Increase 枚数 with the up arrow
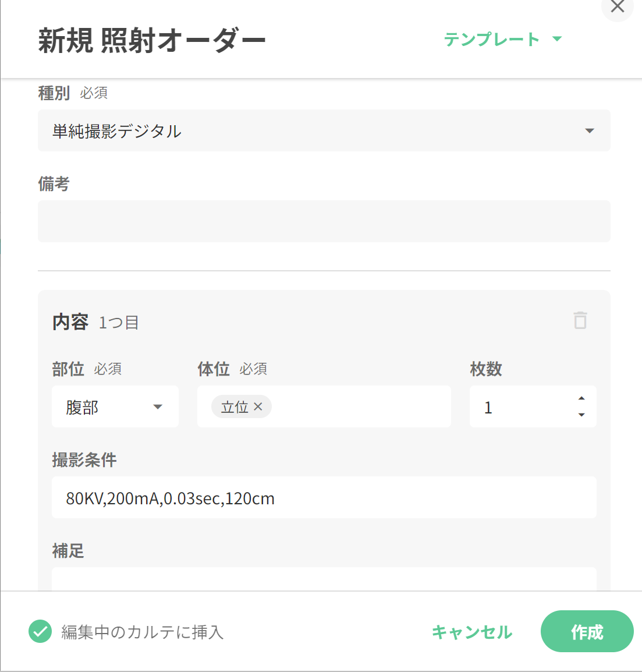Image resolution: width=642 pixels, height=672 pixels. tap(581, 398)
